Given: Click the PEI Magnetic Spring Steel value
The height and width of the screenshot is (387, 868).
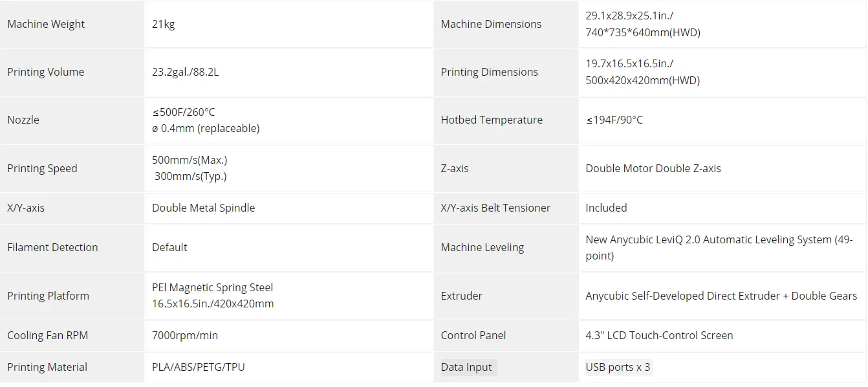Looking at the screenshot, I should tap(212, 288).
